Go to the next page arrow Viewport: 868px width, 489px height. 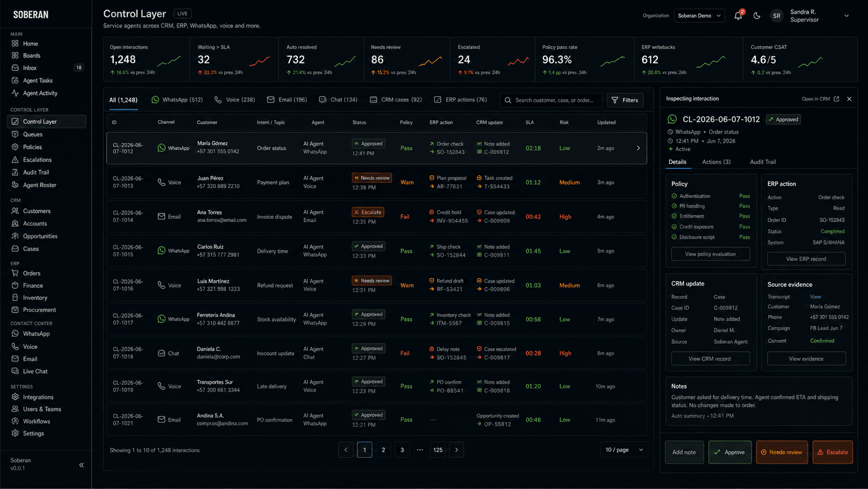pos(456,450)
